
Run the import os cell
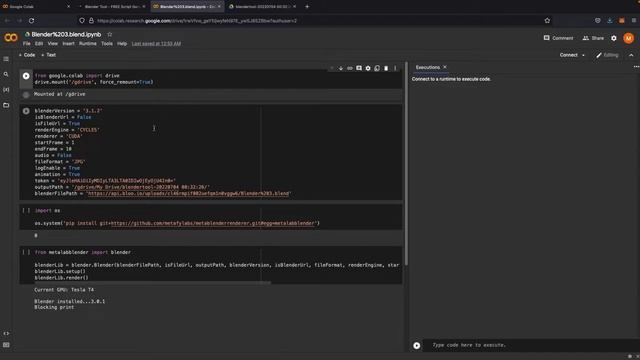click(26, 211)
